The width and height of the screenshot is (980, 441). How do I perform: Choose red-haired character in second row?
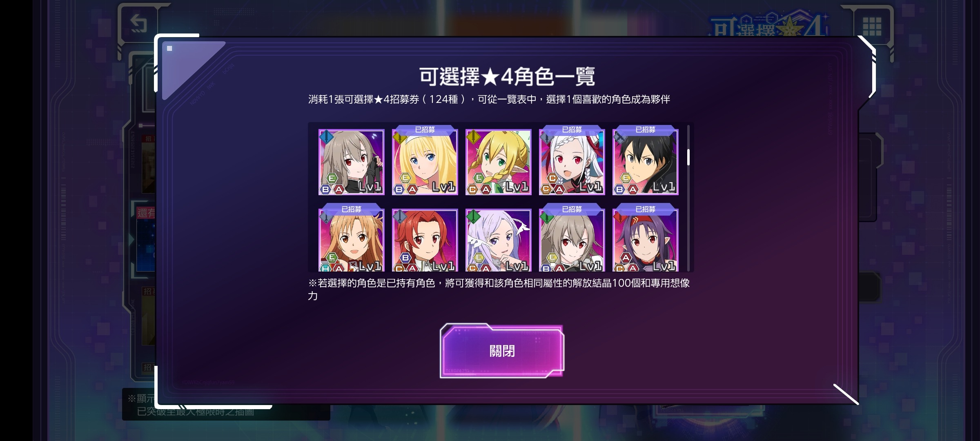click(x=425, y=241)
